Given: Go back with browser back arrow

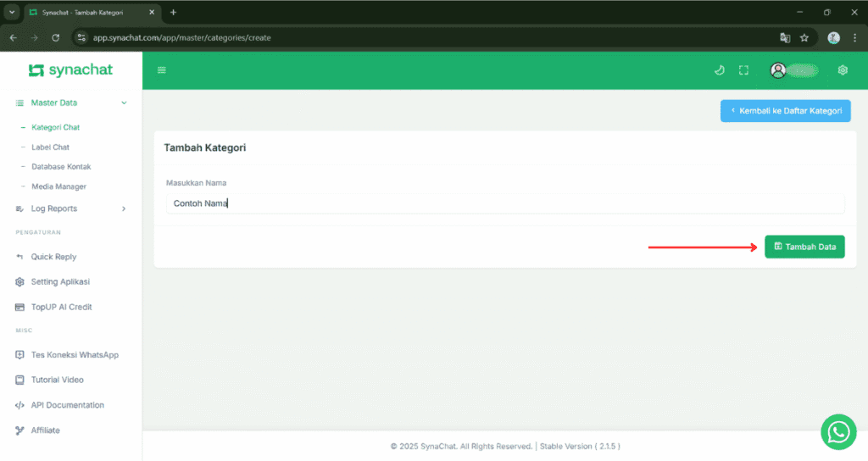Looking at the screenshot, I should tap(14, 37).
